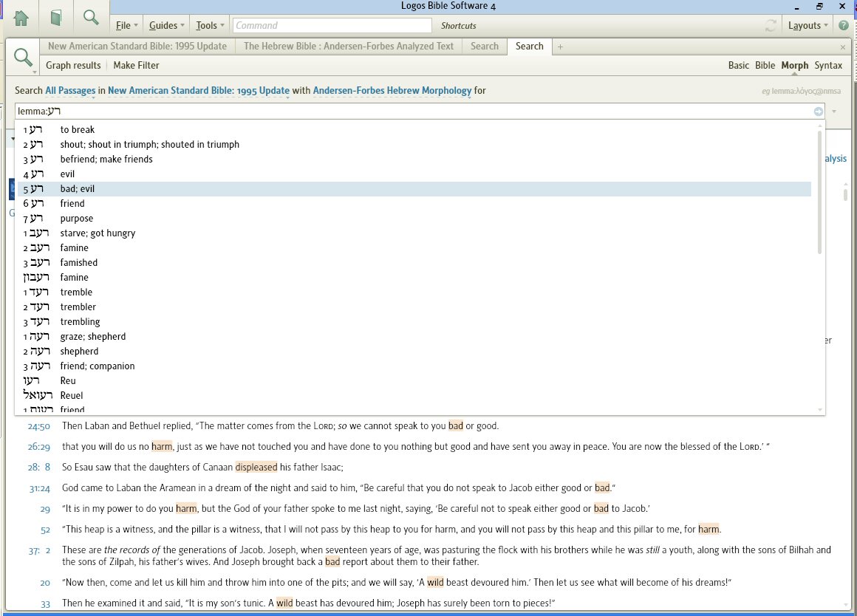857x616 pixels.
Task: Open verse 52 reference link
Action: (45, 530)
